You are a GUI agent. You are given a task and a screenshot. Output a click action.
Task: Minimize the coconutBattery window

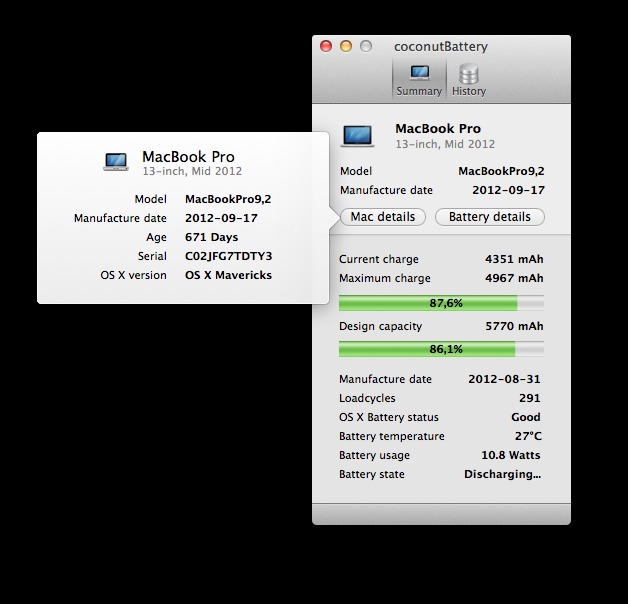pos(346,46)
